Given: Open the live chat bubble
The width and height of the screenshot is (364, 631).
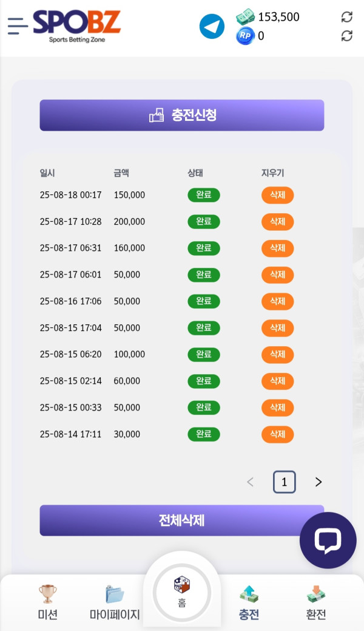Looking at the screenshot, I should point(328,540).
